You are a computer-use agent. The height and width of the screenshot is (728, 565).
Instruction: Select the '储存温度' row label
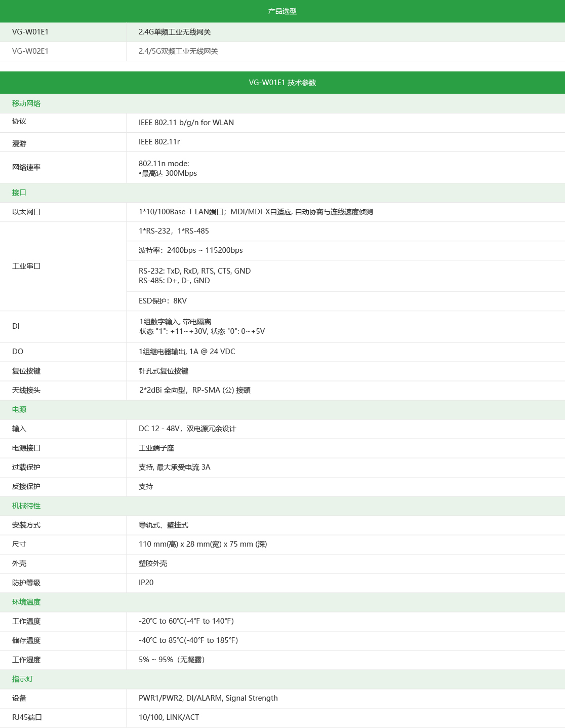[x=26, y=640]
